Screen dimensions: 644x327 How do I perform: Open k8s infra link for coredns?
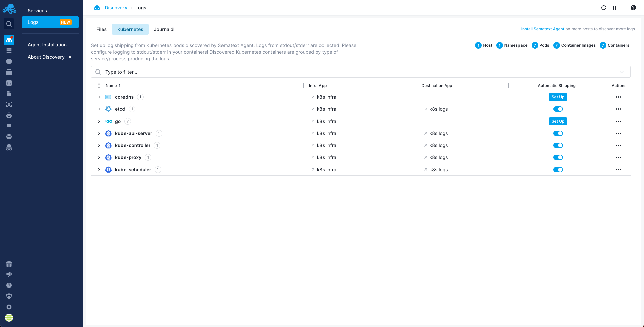point(324,97)
